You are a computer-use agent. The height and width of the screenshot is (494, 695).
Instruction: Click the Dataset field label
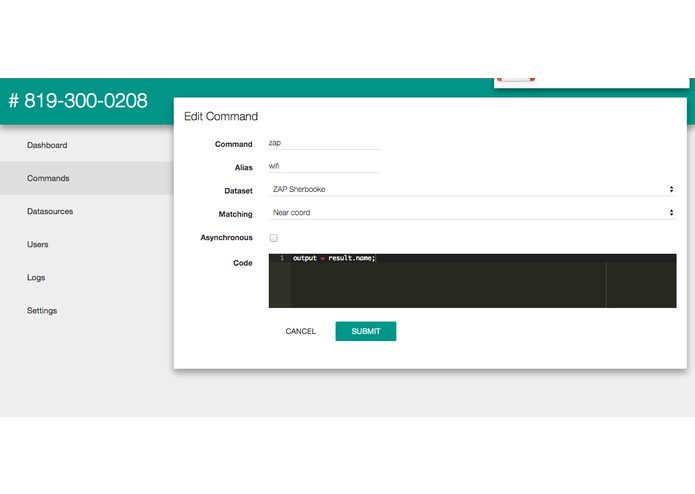coord(238,191)
